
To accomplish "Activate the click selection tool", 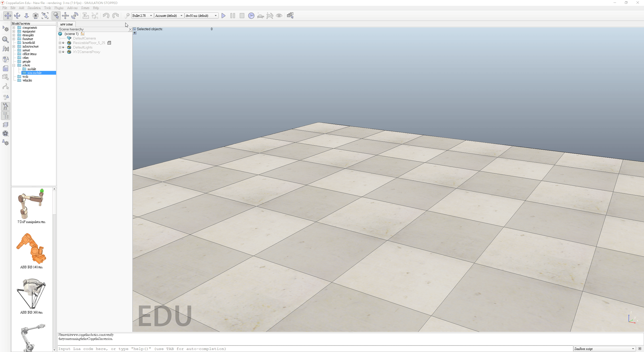I will click(x=56, y=16).
